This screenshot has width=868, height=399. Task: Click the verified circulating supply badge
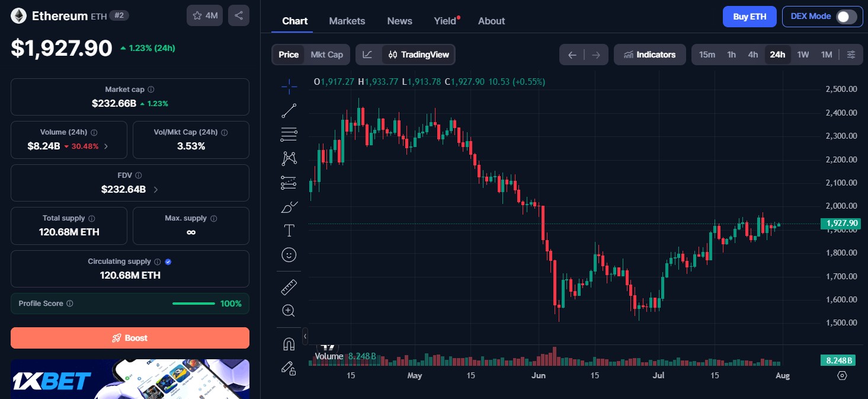coord(168,261)
